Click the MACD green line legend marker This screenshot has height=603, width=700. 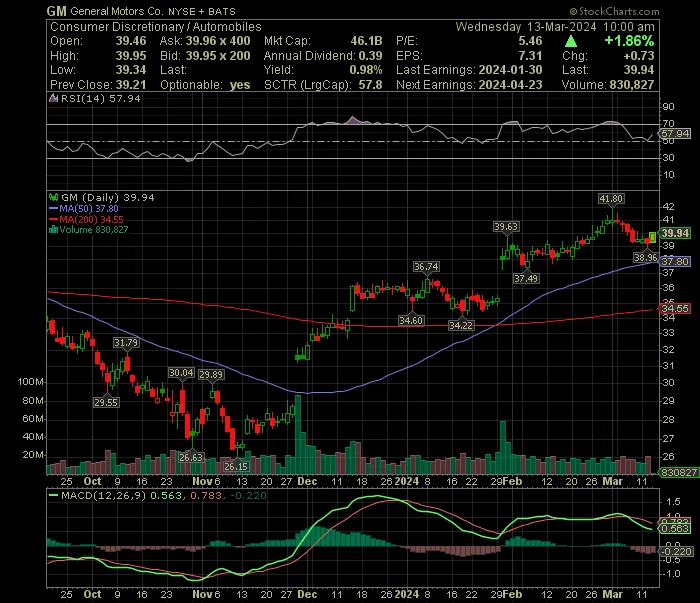point(54,495)
